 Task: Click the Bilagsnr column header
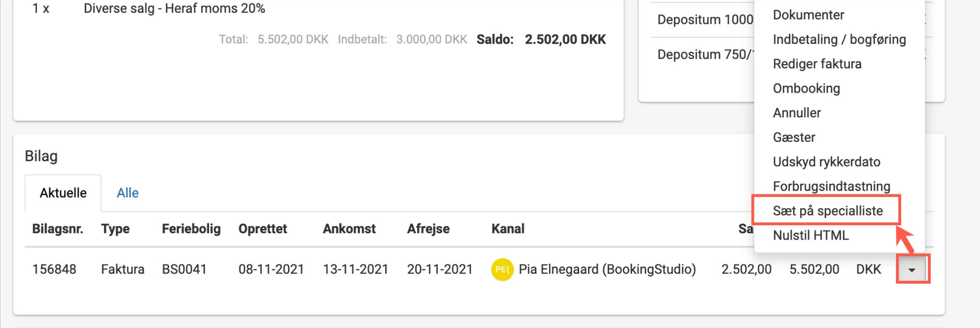click(58, 229)
